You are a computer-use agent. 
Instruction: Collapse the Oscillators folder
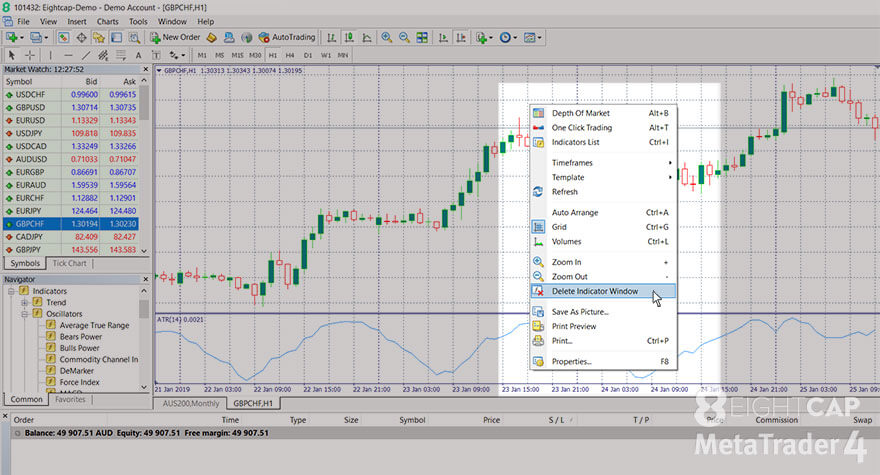pyautogui.click(x=24, y=314)
